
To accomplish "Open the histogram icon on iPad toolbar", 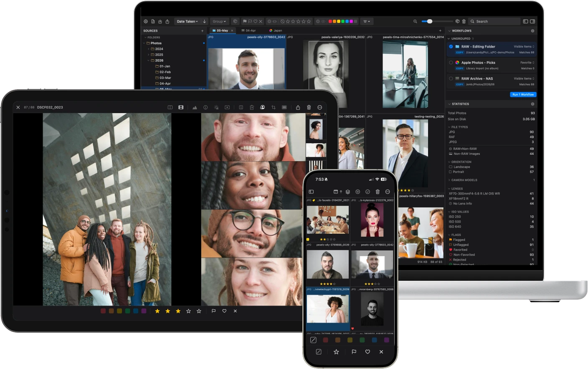I will 195,107.
